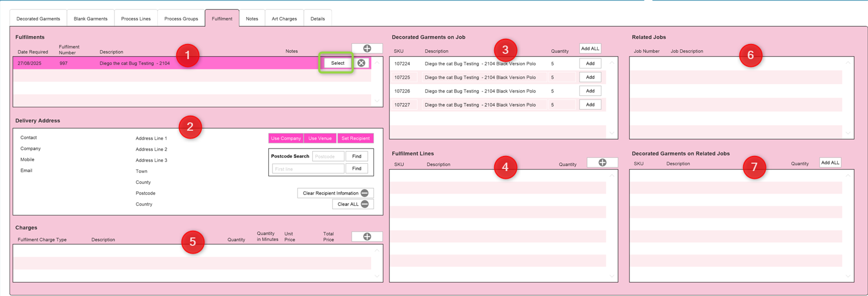This screenshot has height=296, width=868.
Task: Click SKU 107227 cell
Action: [x=402, y=105]
